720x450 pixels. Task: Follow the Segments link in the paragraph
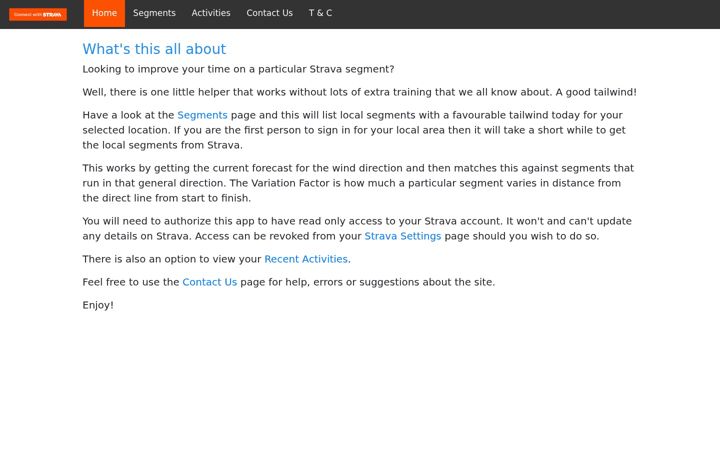[202, 115]
